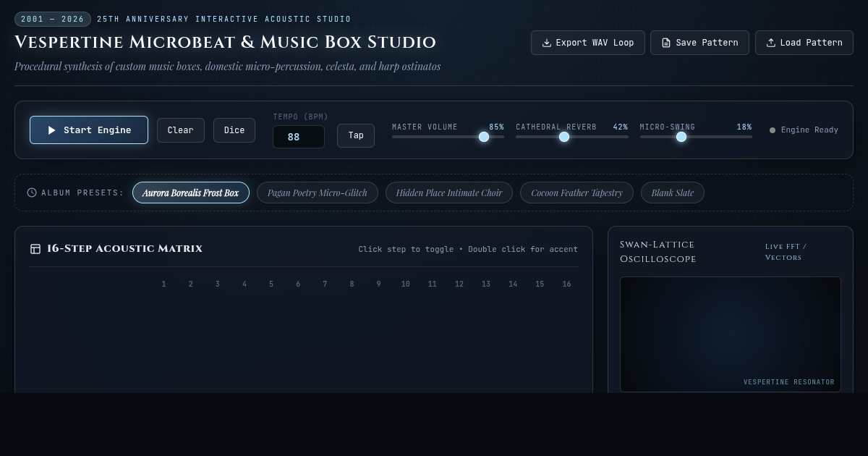Click the upload icon in Load Pattern
868x456 pixels.
coord(771,43)
